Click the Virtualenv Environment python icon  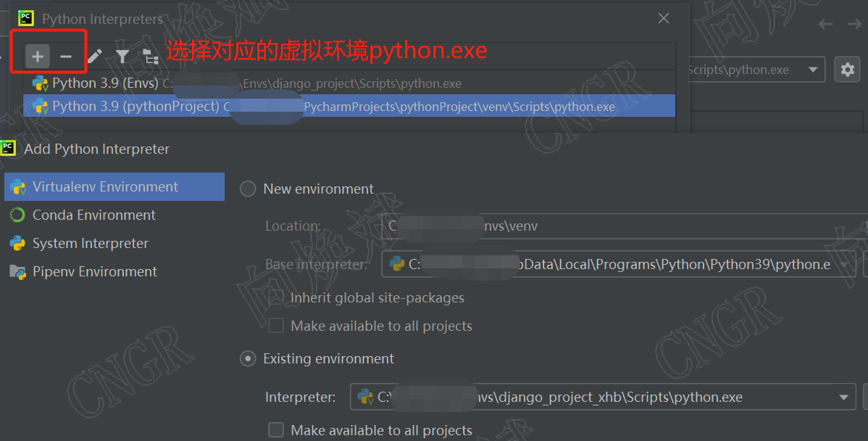[18, 186]
